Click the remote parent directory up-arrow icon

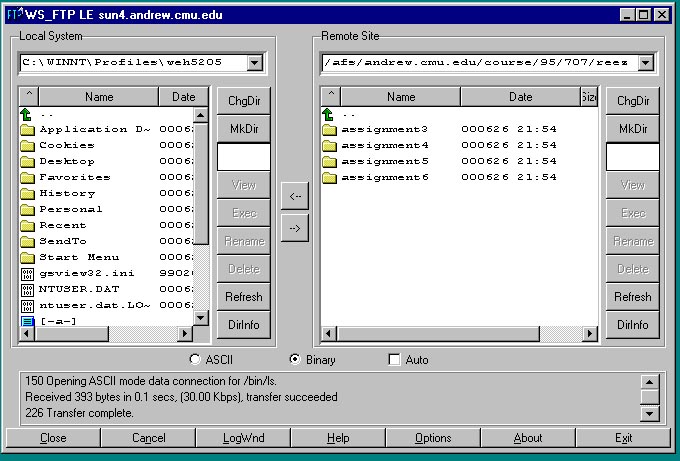tap(328, 114)
